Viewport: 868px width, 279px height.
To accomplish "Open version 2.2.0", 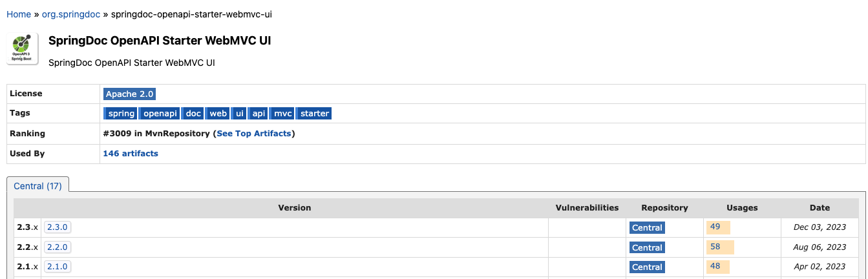I will [58, 247].
